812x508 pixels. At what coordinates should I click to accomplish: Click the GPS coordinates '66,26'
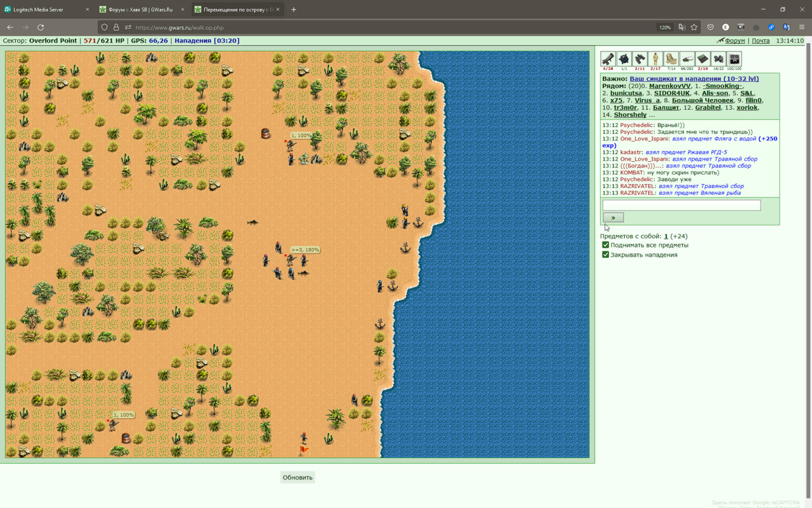(158, 41)
